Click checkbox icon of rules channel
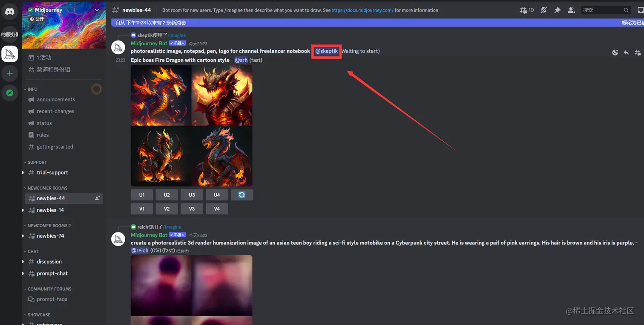644x325 pixels. 31,135
